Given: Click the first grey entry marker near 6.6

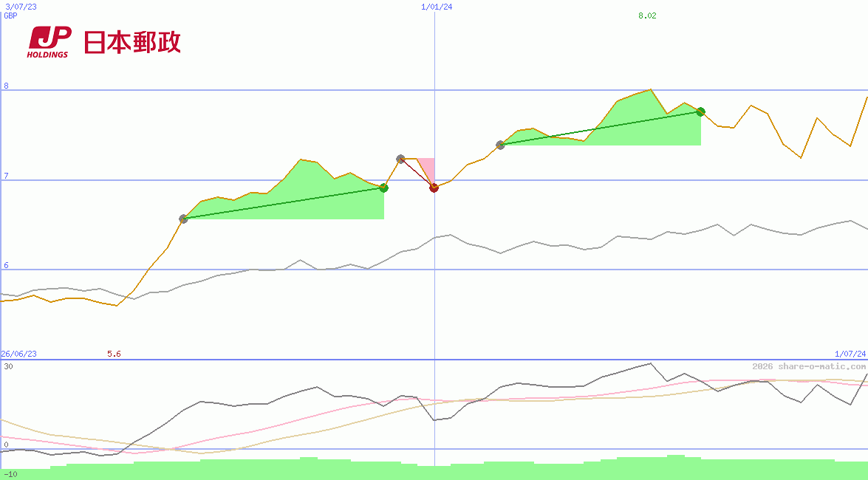Looking at the screenshot, I should [x=184, y=219].
